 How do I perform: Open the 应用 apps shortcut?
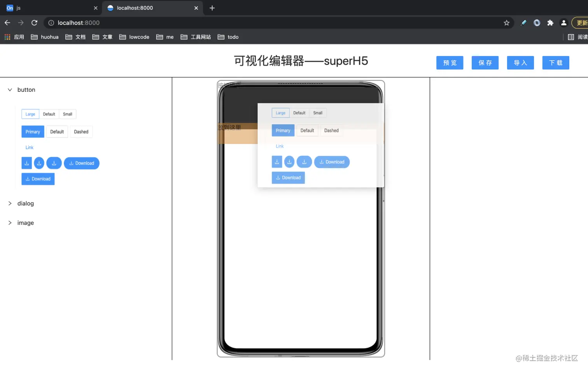14,37
